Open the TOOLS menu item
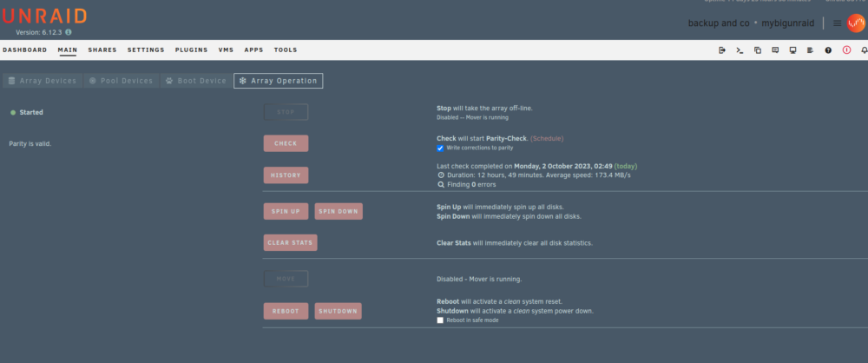This screenshot has height=363, width=868. [x=286, y=49]
